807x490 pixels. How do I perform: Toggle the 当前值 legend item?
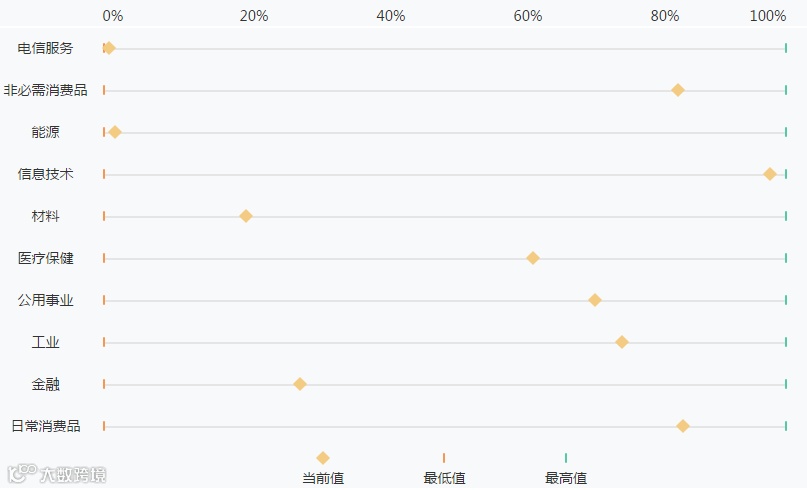point(323,468)
